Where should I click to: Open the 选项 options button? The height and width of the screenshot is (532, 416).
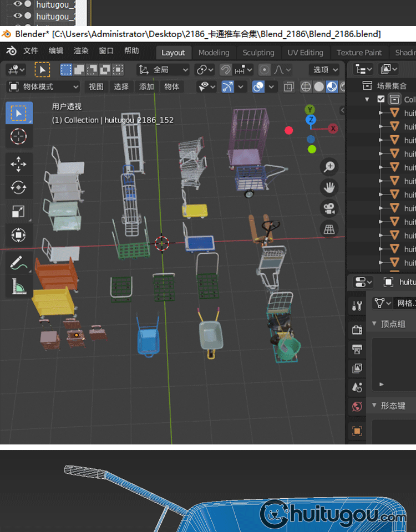tap(324, 70)
